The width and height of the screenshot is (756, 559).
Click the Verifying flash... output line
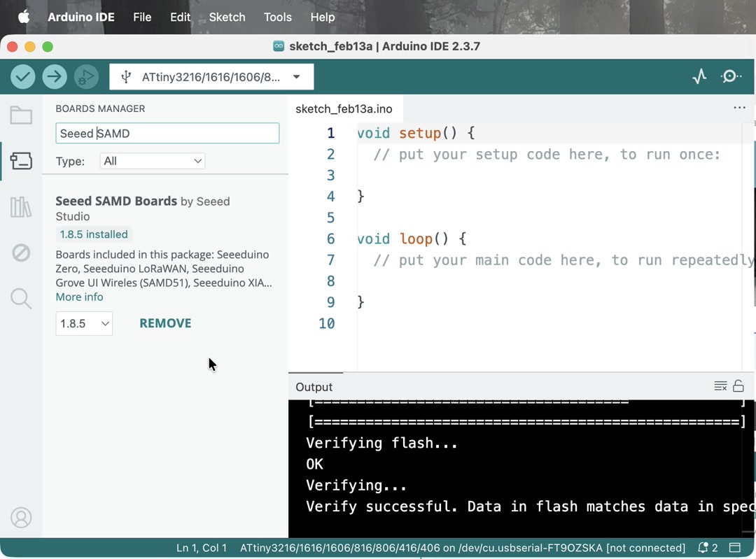(382, 443)
